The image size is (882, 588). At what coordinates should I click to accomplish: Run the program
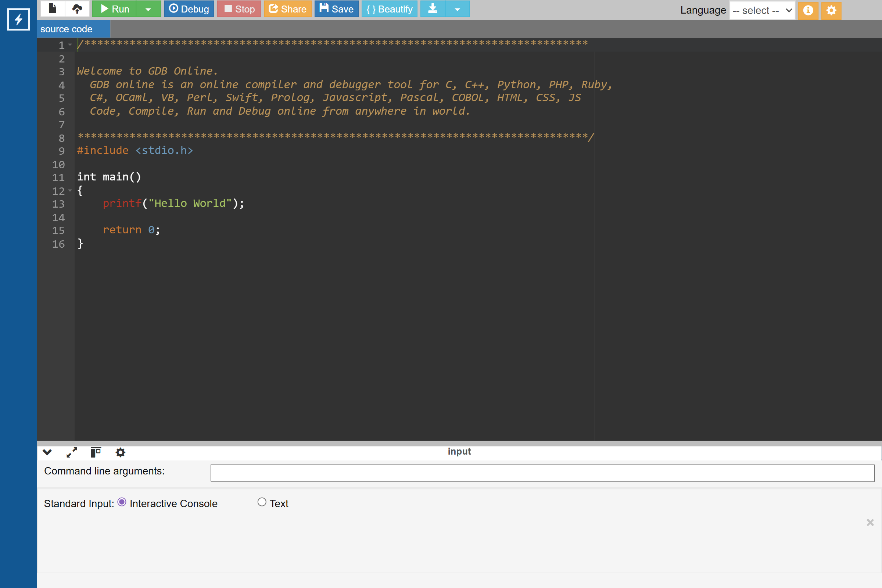[114, 8]
